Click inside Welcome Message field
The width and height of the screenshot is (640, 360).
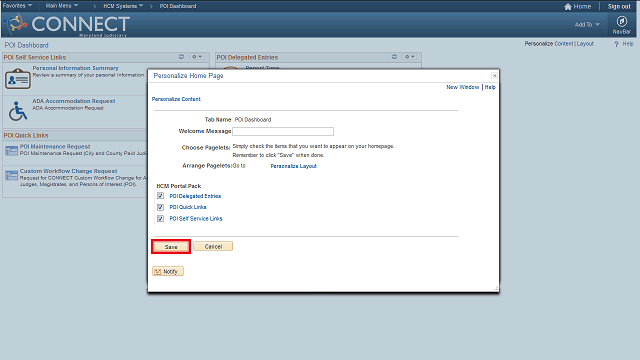(x=283, y=131)
